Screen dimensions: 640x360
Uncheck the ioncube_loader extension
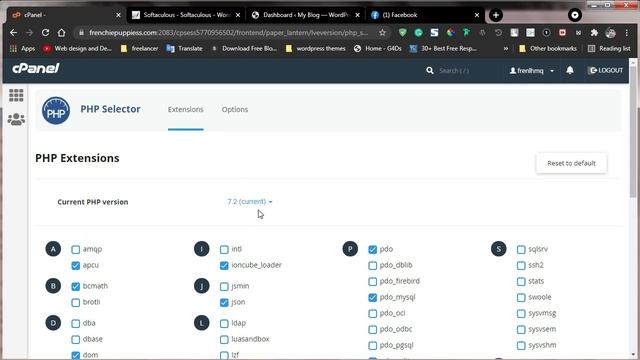pyautogui.click(x=224, y=266)
